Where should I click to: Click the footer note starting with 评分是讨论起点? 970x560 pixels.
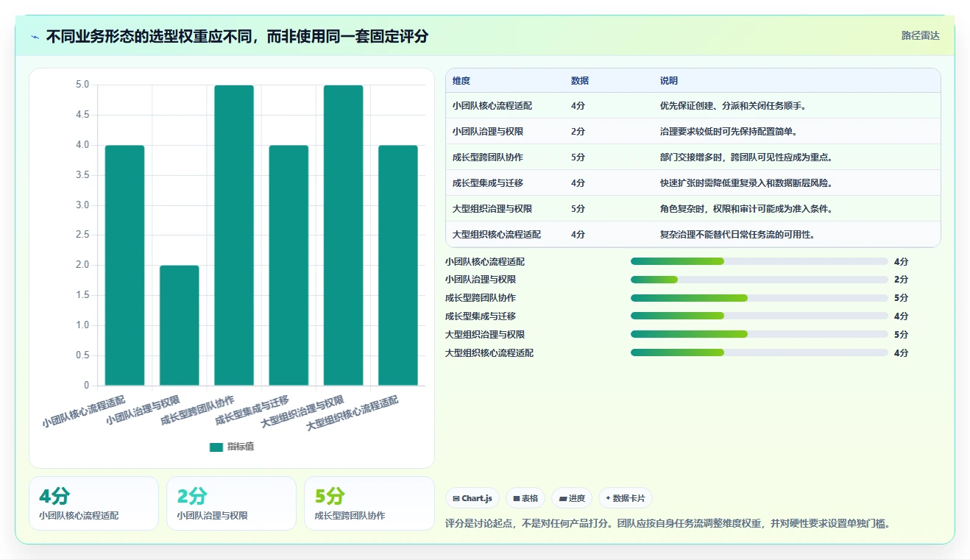click(x=669, y=524)
